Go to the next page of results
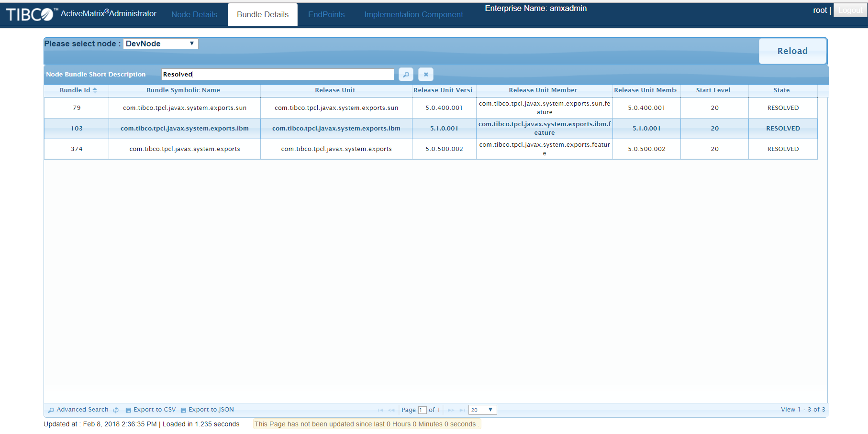 [x=451, y=410]
